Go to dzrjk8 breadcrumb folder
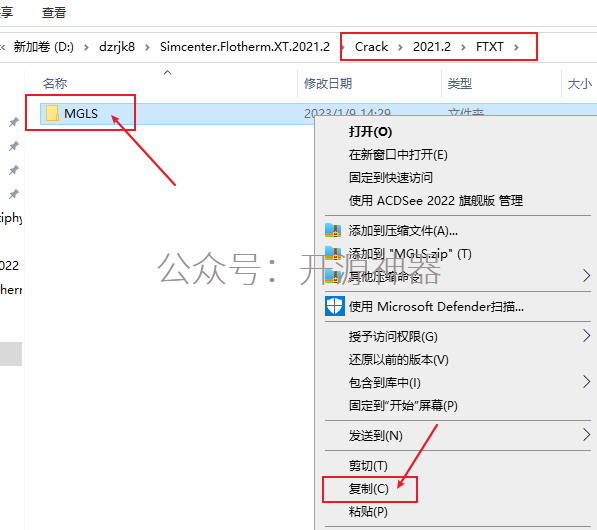 117,47
